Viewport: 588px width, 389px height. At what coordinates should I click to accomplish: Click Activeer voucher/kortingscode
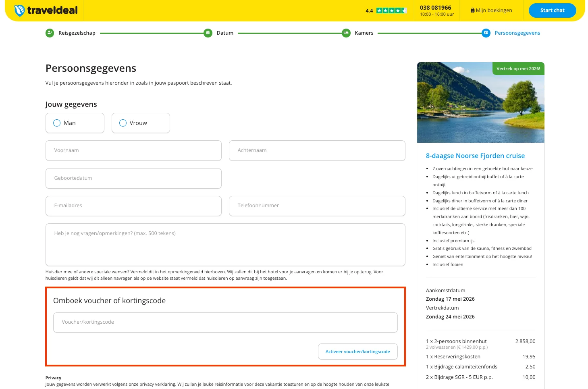tap(357, 352)
